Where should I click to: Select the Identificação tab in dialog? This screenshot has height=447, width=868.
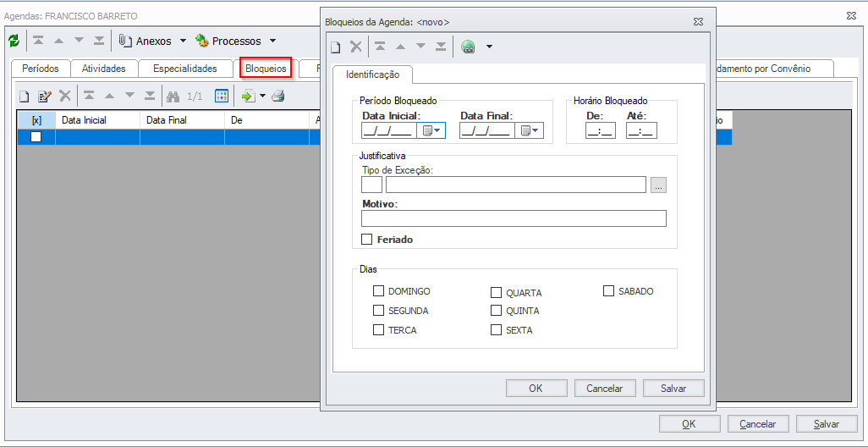(x=372, y=74)
